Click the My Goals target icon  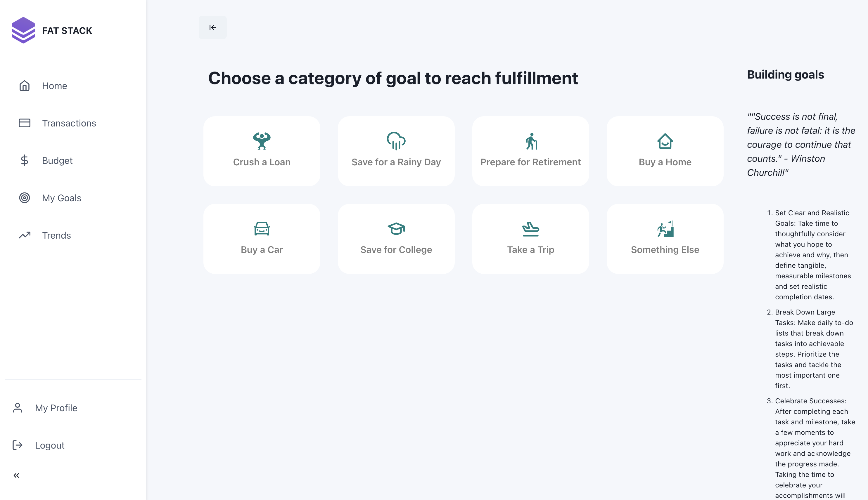click(24, 198)
